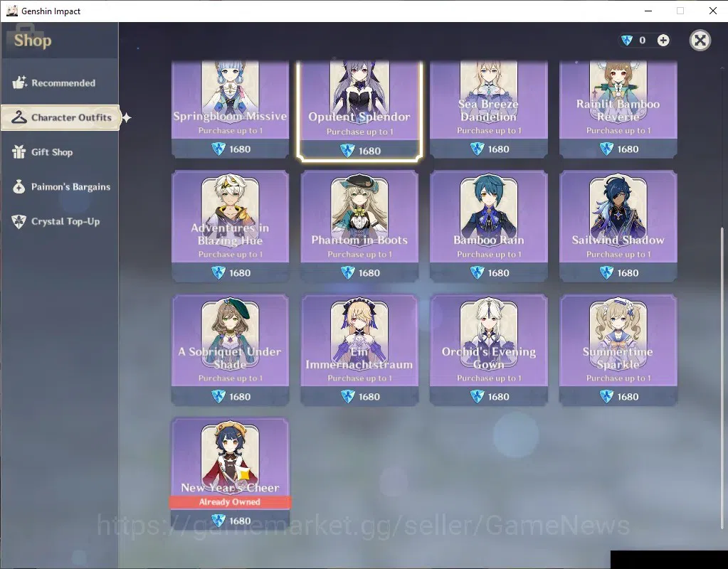Click the 1680 price on Springbloom Missive
This screenshot has height=569, width=728.
(x=240, y=149)
